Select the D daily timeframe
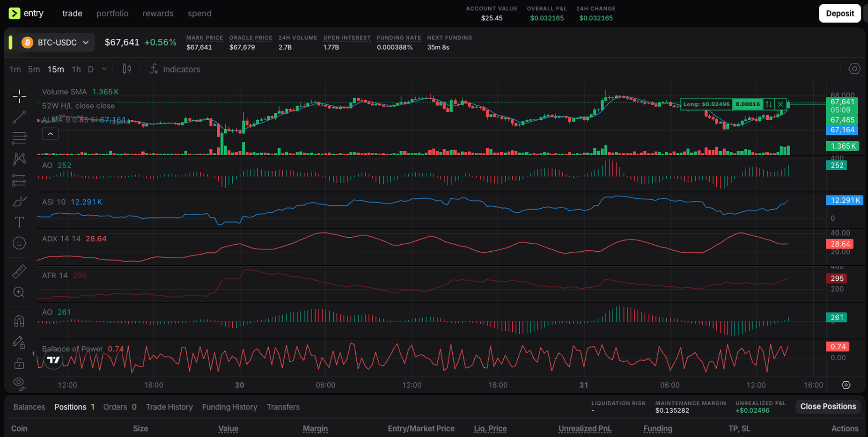This screenshot has width=868, height=437. (91, 69)
